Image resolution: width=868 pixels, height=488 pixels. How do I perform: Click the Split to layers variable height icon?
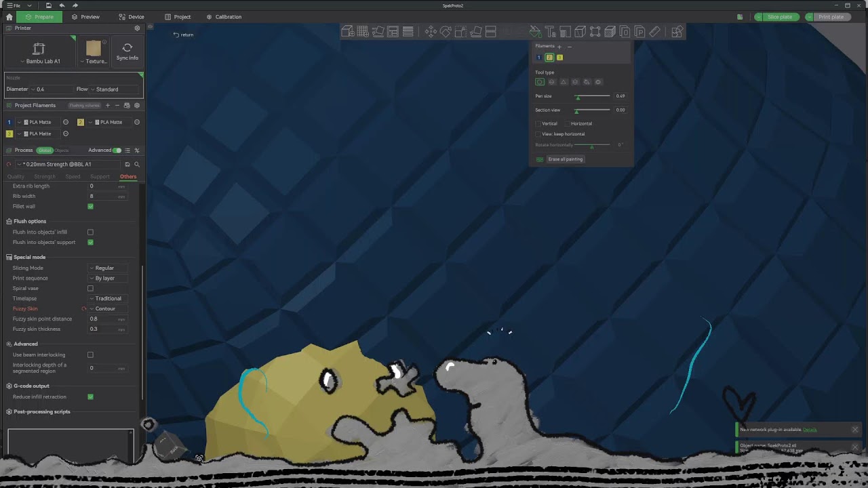coord(408,31)
